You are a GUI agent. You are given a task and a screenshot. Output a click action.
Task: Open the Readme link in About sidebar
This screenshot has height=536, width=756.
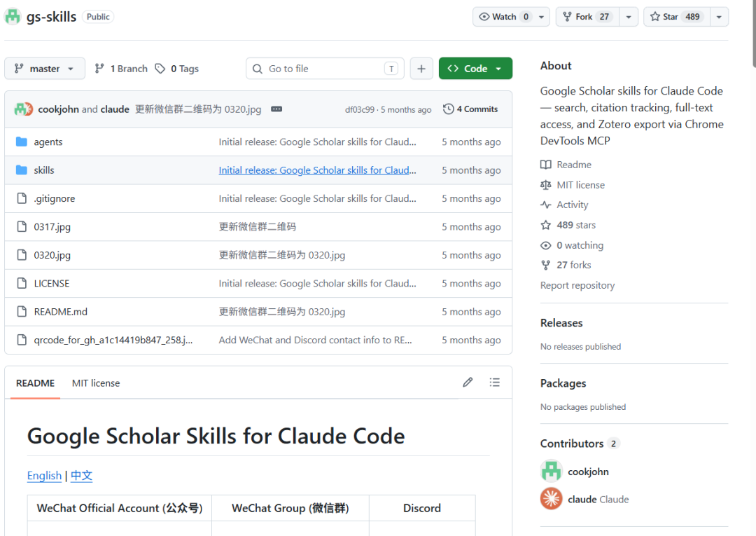(x=566, y=165)
